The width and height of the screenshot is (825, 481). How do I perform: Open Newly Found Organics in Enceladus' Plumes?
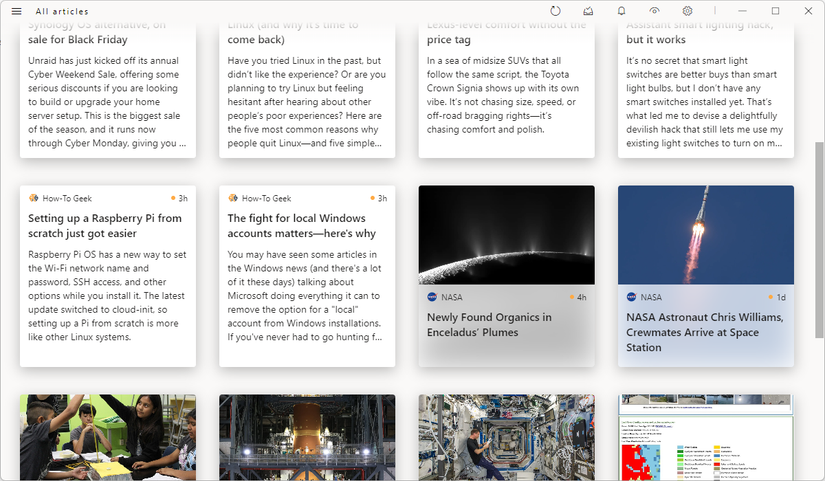click(489, 325)
